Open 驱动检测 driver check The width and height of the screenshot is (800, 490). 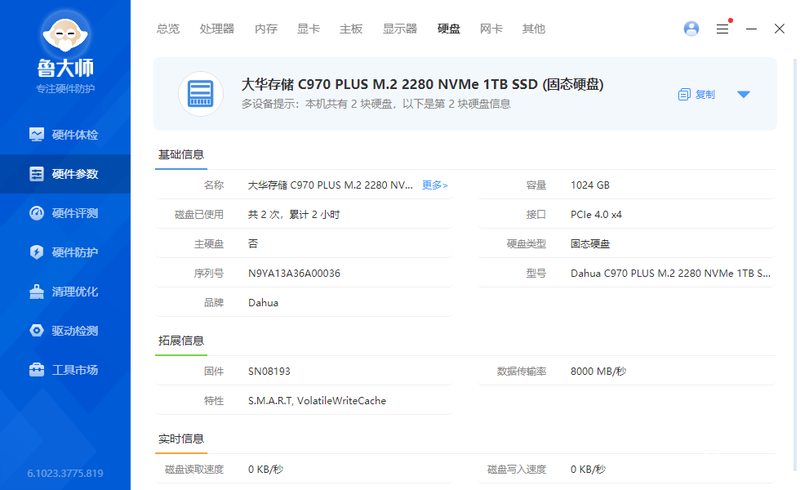coord(65,331)
